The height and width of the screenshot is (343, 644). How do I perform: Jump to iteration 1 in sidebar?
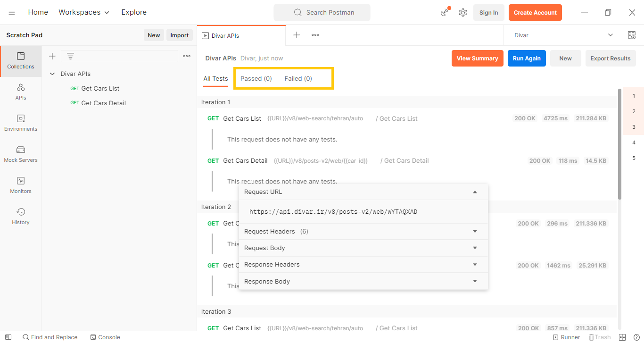634,96
